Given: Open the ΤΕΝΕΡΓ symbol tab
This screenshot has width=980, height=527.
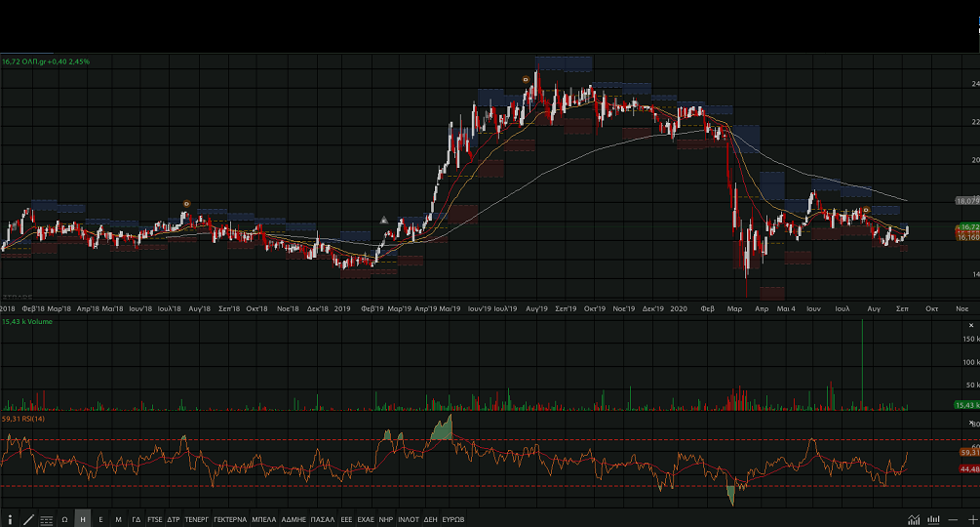Looking at the screenshot, I should (196, 519).
